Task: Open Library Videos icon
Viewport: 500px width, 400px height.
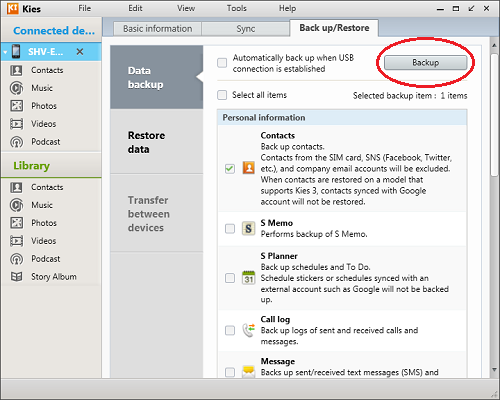Action: coord(16,241)
